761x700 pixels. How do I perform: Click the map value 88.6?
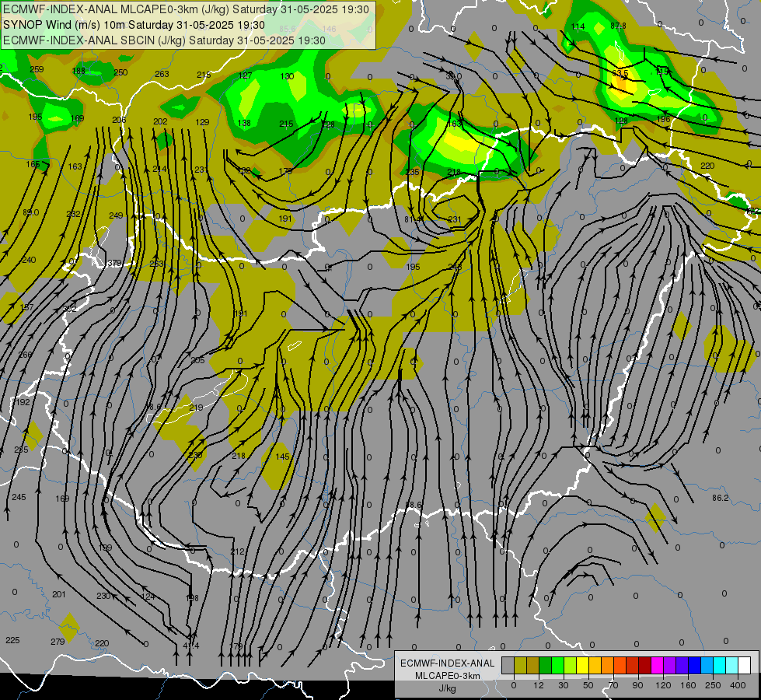414,506
